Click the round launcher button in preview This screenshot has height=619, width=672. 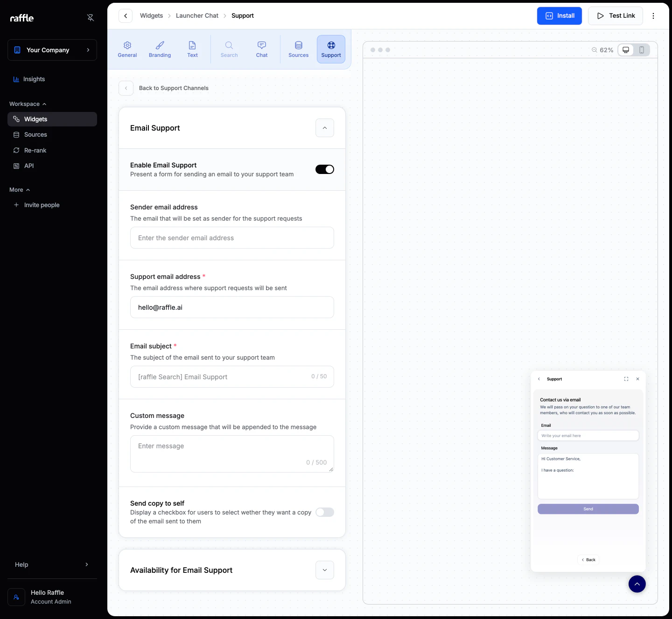click(637, 584)
